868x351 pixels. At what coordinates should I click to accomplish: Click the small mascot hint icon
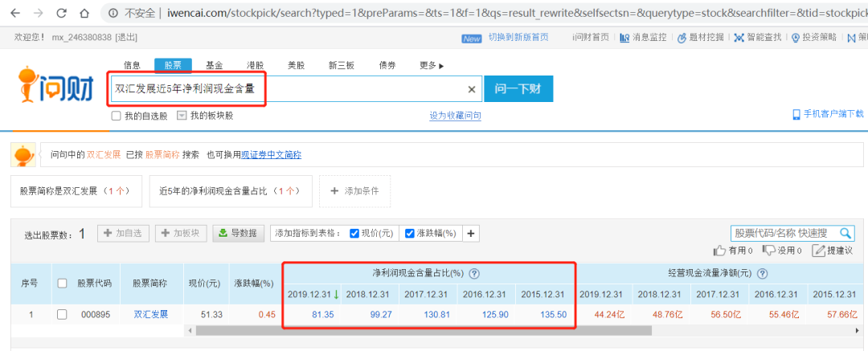point(23,155)
